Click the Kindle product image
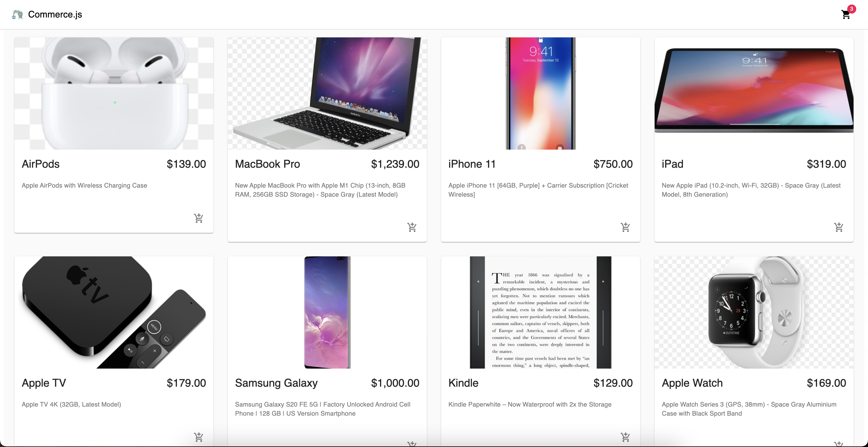 tap(540, 312)
